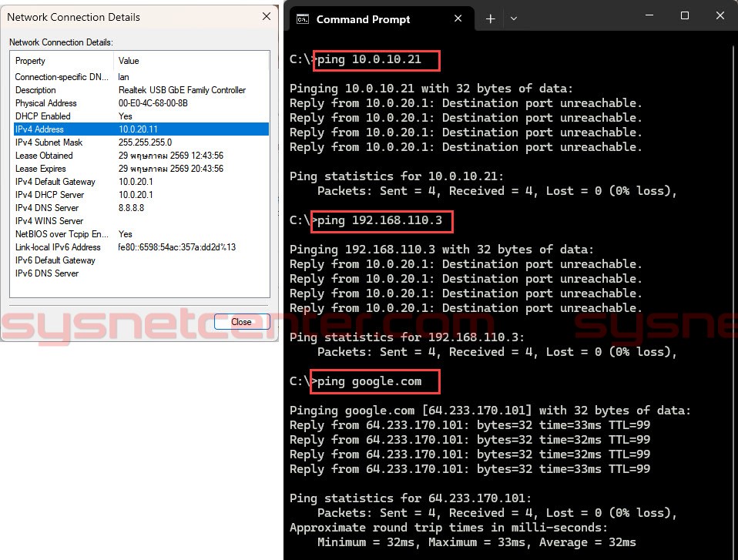
Task: Click 'Ping statistics for 64.233.170.101' line
Action: (x=411, y=498)
